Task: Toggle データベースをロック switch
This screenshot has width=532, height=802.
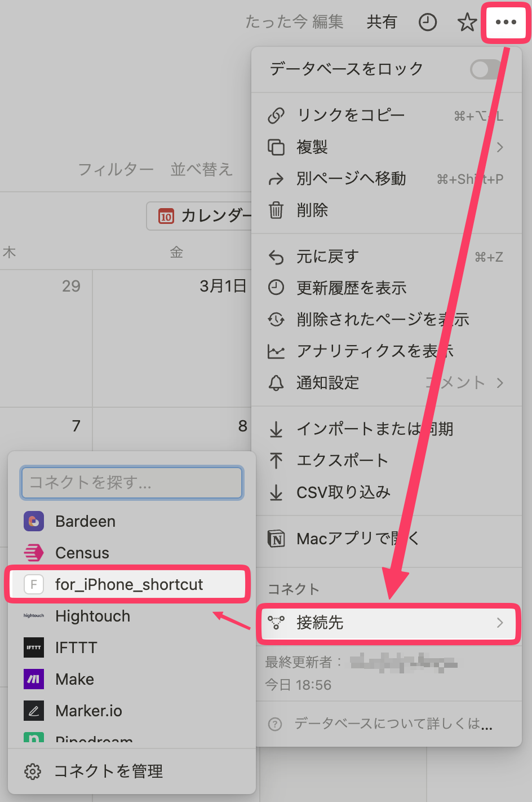Action: 486,69
